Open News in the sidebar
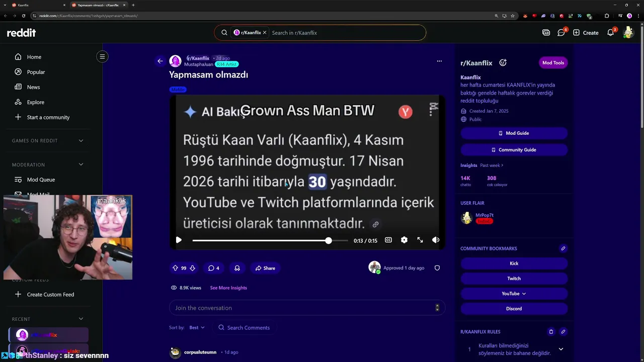 pos(33,87)
